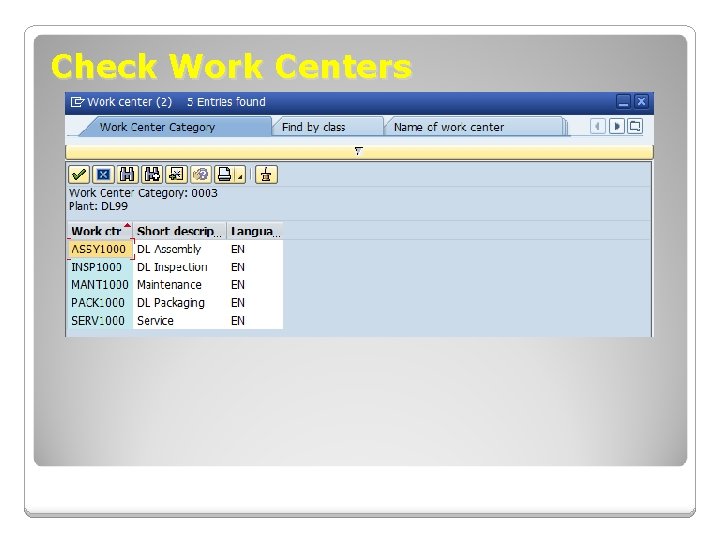The width and height of the screenshot is (720, 540).
Task: Close the Work center dialog
Action: (641, 102)
